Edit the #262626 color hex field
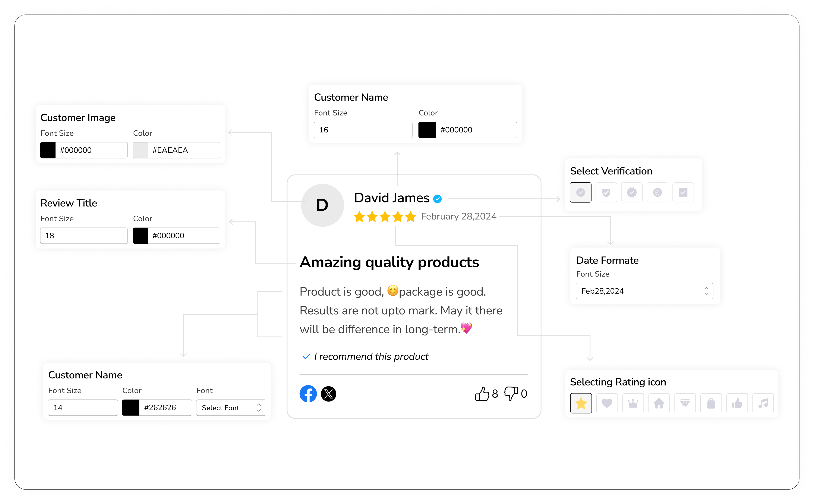Image resolution: width=814 pixels, height=504 pixels. pyautogui.click(x=166, y=408)
